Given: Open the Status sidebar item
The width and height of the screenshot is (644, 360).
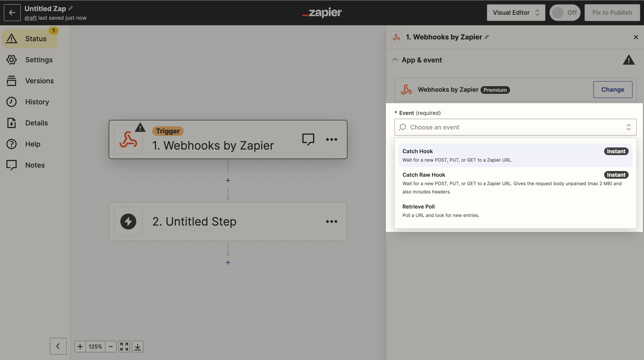Looking at the screenshot, I should 30,39.
